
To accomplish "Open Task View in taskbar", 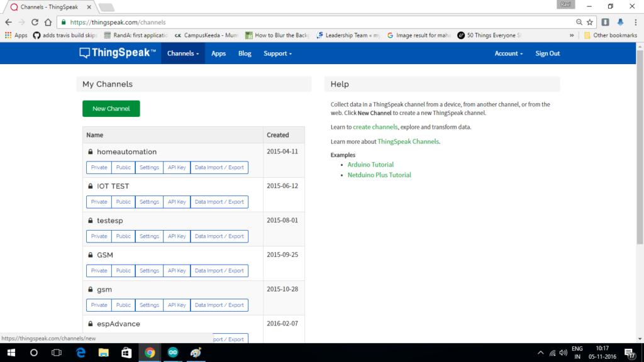I will tap(57, 353).
